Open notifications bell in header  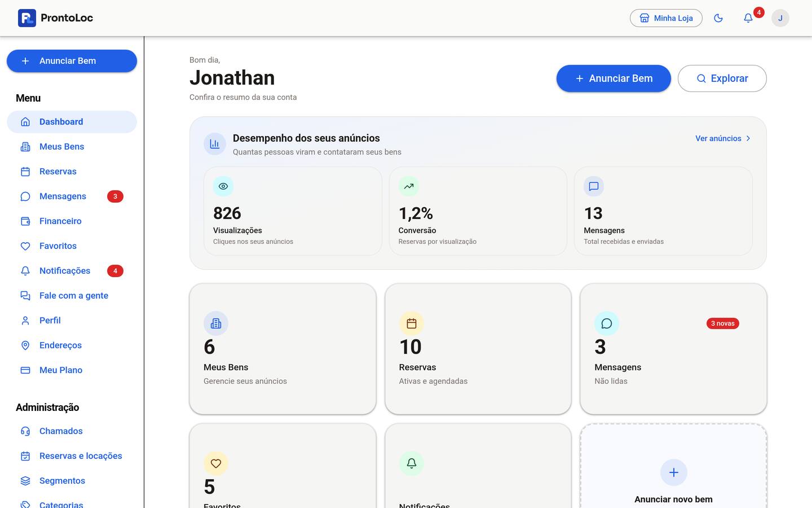pyautogui.click(x=748, y=18)
